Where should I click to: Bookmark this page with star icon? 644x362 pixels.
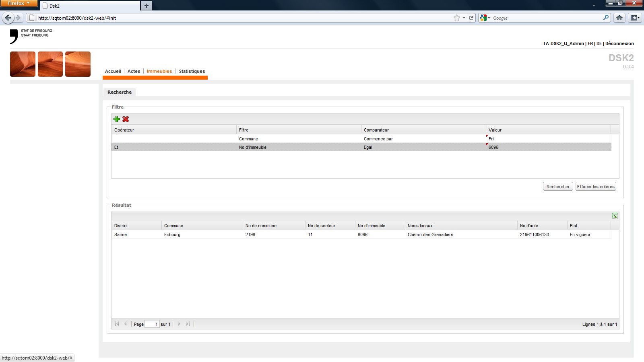[x=456, y=18]
